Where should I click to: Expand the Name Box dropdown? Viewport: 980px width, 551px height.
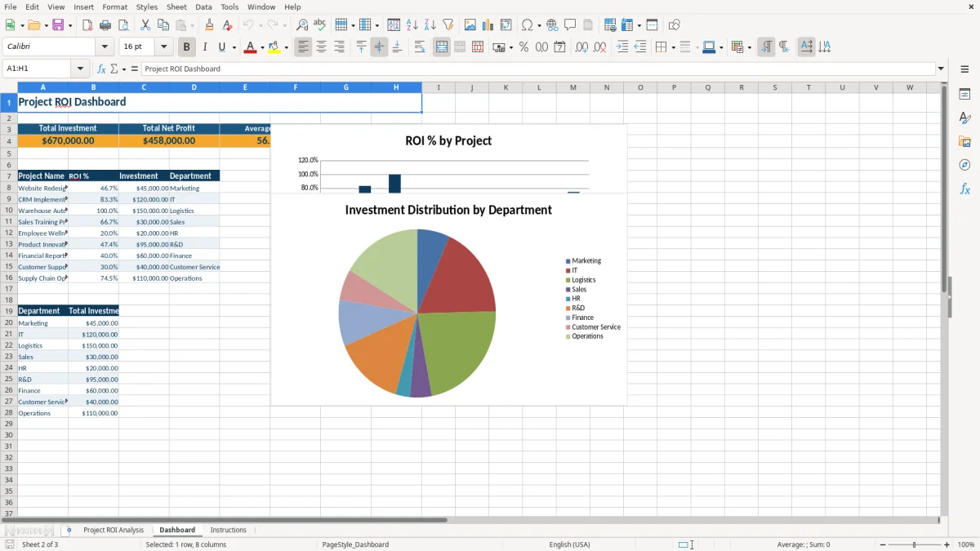[80, 69]
